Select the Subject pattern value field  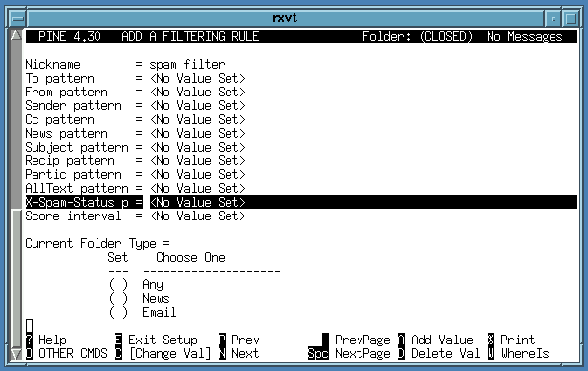197,148
